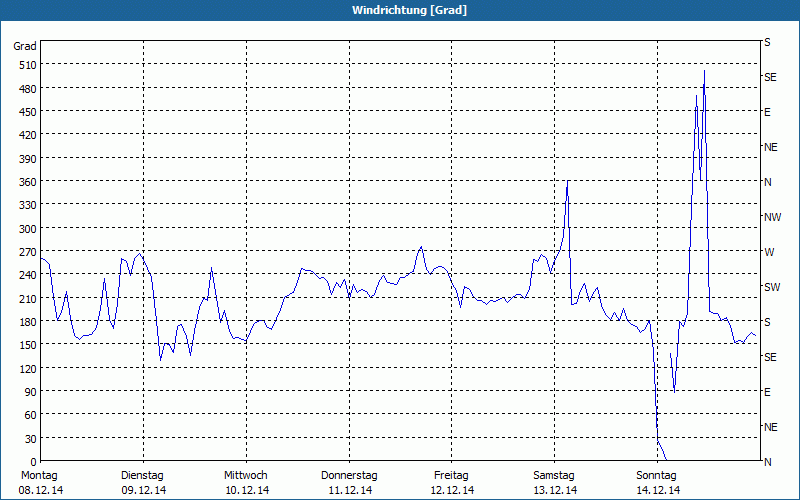Screen dimensions: 800x500
Task: Click the 'NE' compass label beside 30
Action: pos(771,427)
